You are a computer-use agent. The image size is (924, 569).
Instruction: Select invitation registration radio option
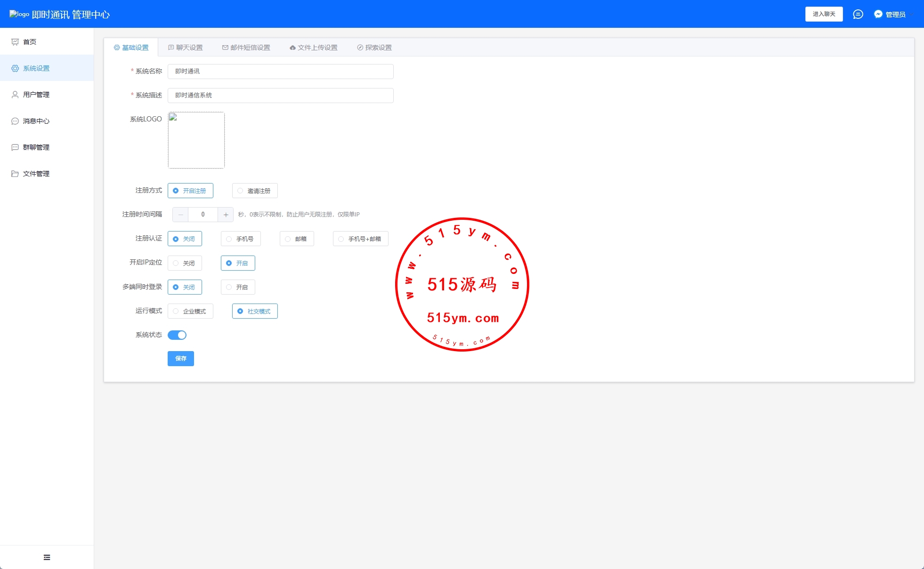255,191
